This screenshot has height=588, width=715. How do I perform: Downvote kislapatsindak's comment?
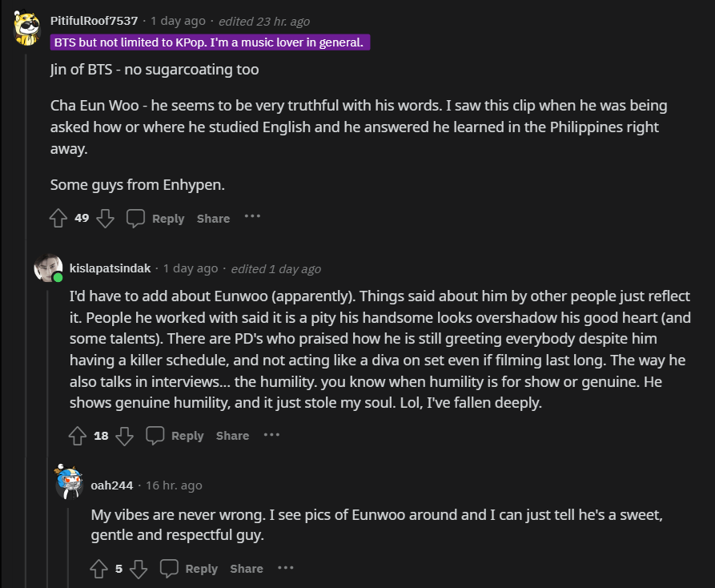click(x=124, y=436)
